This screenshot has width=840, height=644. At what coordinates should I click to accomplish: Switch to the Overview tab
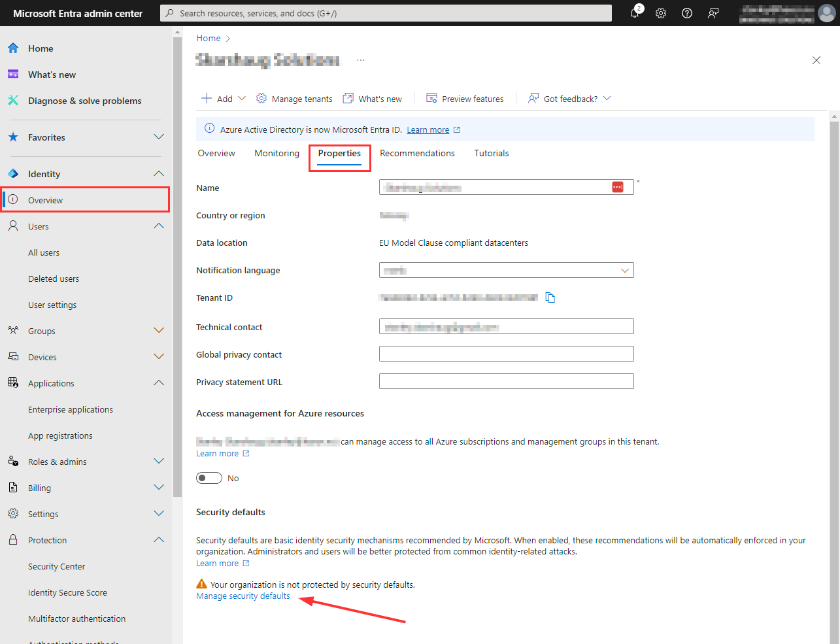pyautogui.click(x=216, y=153)
